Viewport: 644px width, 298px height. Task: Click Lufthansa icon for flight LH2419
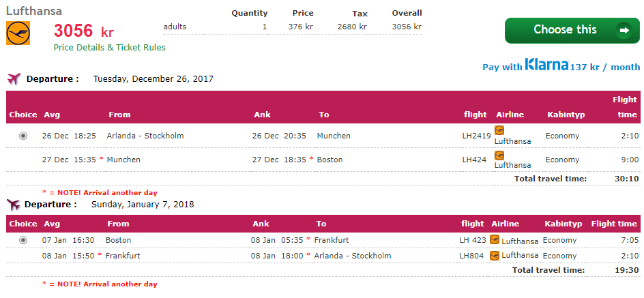[499, 130]
